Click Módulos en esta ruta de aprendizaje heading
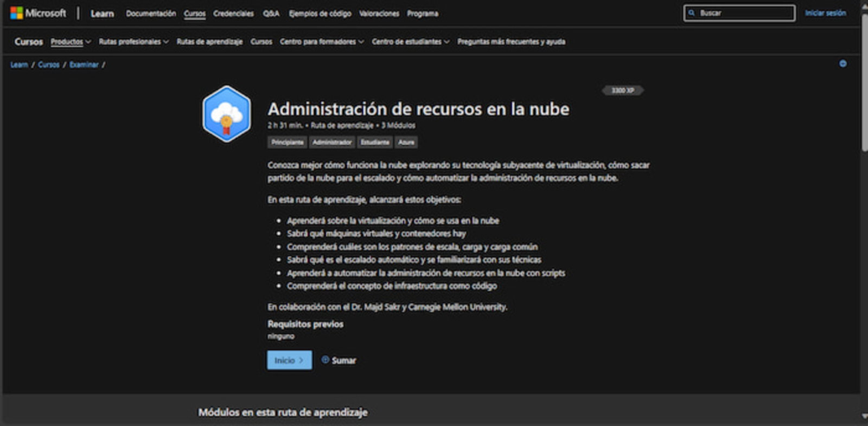 pos(283,412)
